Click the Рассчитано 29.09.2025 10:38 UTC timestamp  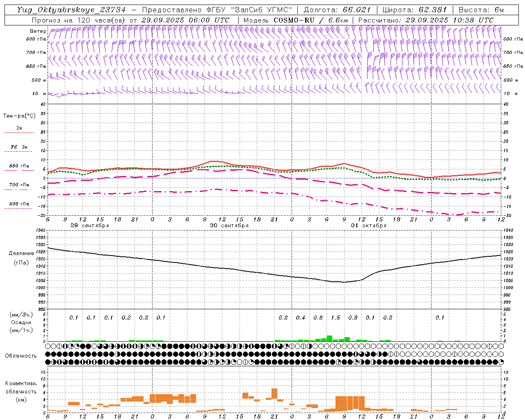coord(426,20)
